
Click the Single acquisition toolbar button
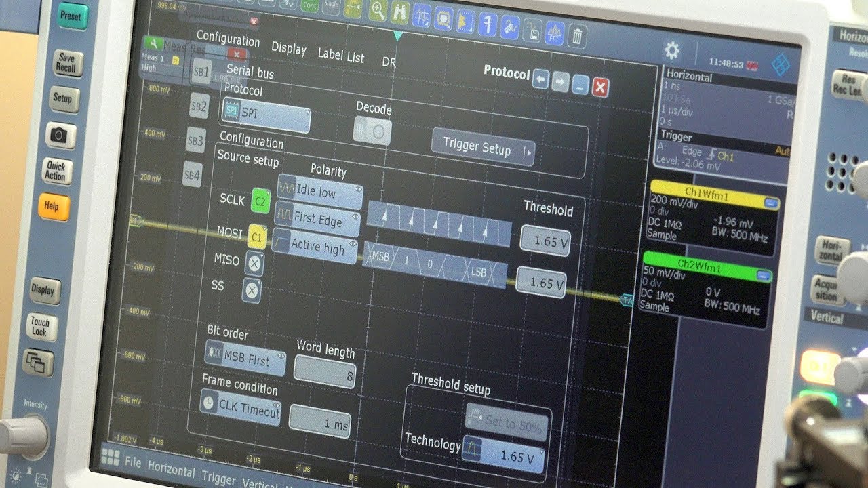[x=330, y=5]
